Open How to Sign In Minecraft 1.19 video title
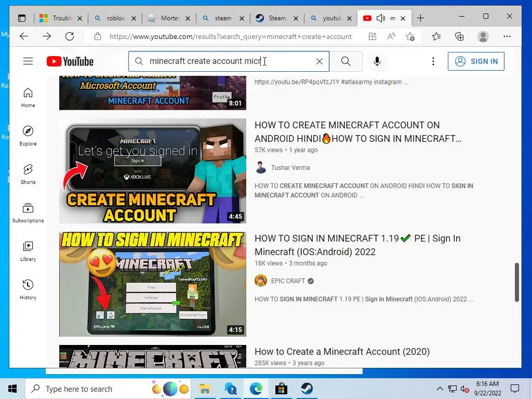The image size is (532, 399). 357,245
